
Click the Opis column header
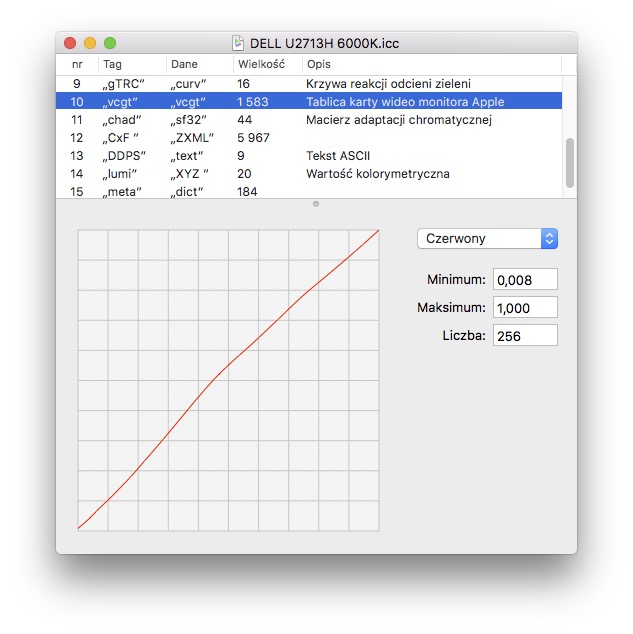432,64
